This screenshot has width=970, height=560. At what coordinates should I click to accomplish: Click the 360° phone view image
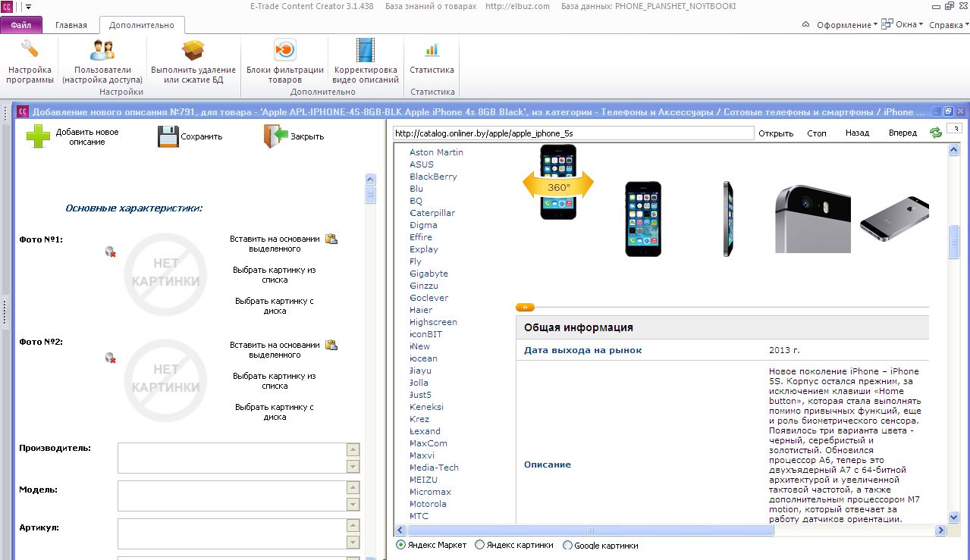click(x=557, y=182)
